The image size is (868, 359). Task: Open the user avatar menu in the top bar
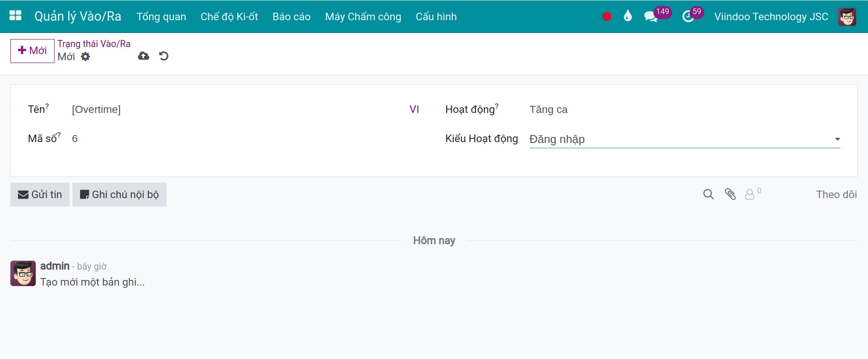[x=847, y=16]
